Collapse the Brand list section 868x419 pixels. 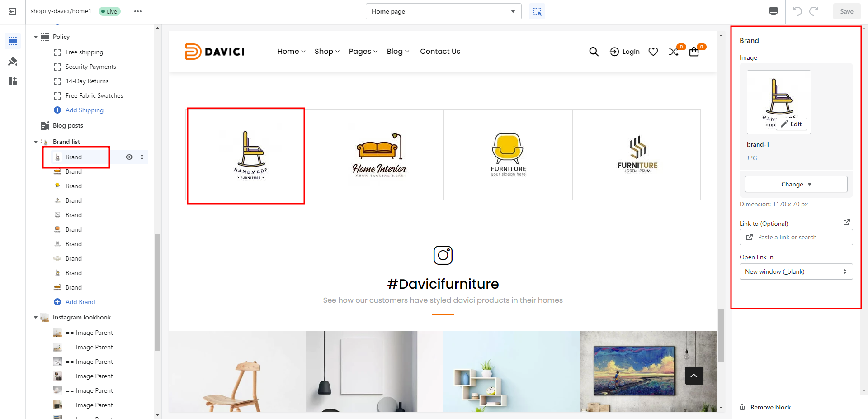tap(36, 142)
